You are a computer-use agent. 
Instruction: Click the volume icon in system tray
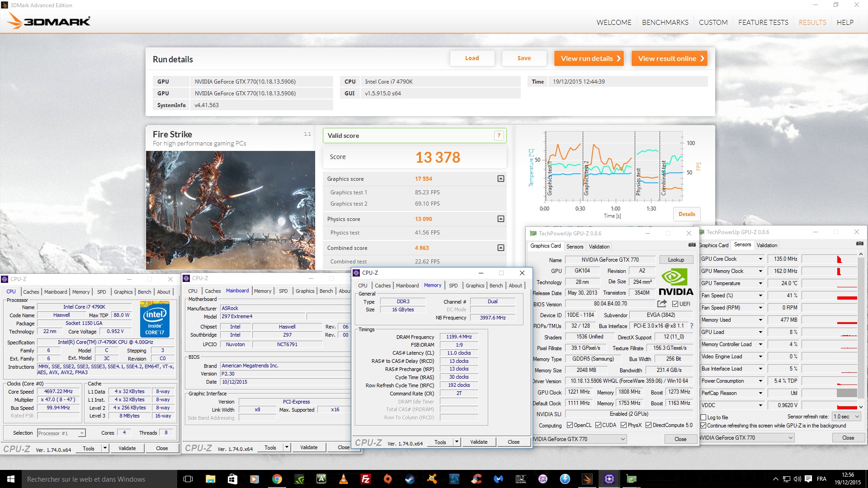(797, 479)
